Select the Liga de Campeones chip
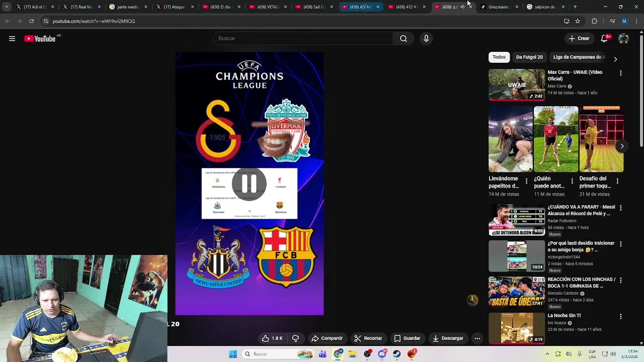This screenshot has height=362, width=644. tap(579, 57)
